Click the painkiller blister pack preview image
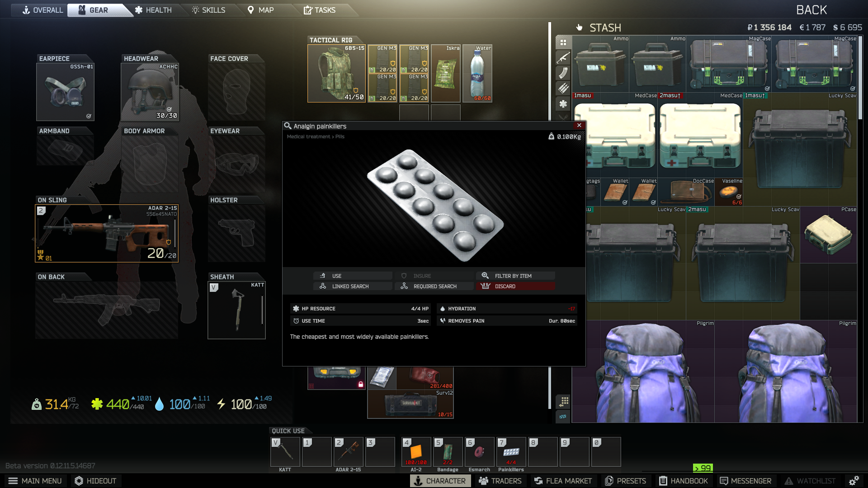The width and height of the screenshot is (868, 488). click(435, 206)
